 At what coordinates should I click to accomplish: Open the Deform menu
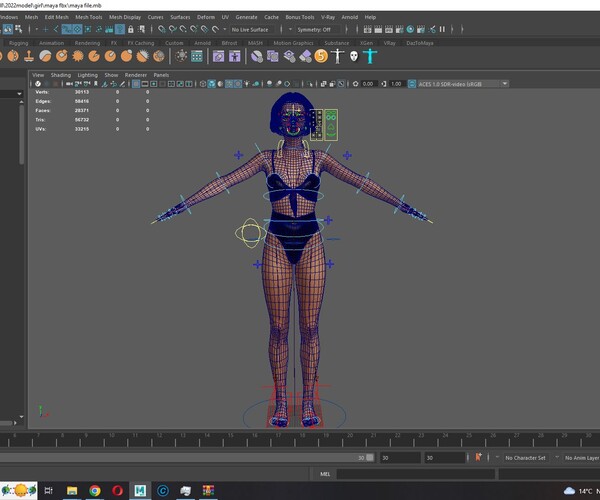pyautogui.click(x=206, y=17)
